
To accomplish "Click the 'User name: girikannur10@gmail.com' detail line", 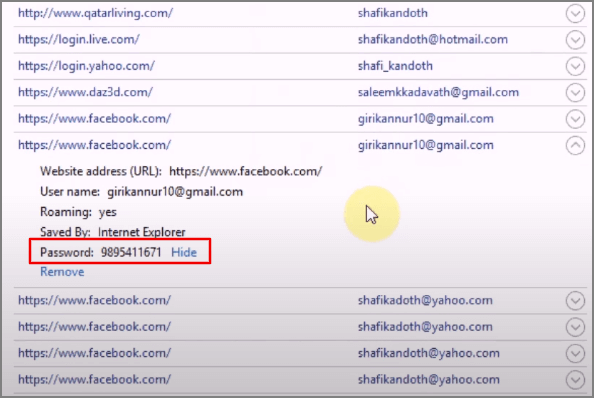I will tap(141, 192).
